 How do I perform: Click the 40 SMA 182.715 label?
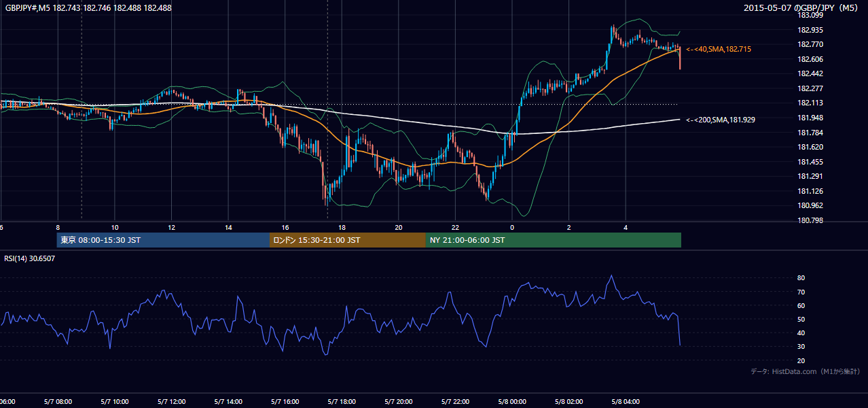(719, 50)
